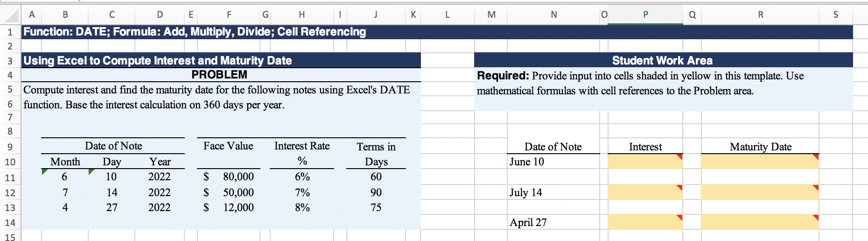Select face value cell 50,000
The height and width of the screenshot is (241, 868).
tap(229, 192)
